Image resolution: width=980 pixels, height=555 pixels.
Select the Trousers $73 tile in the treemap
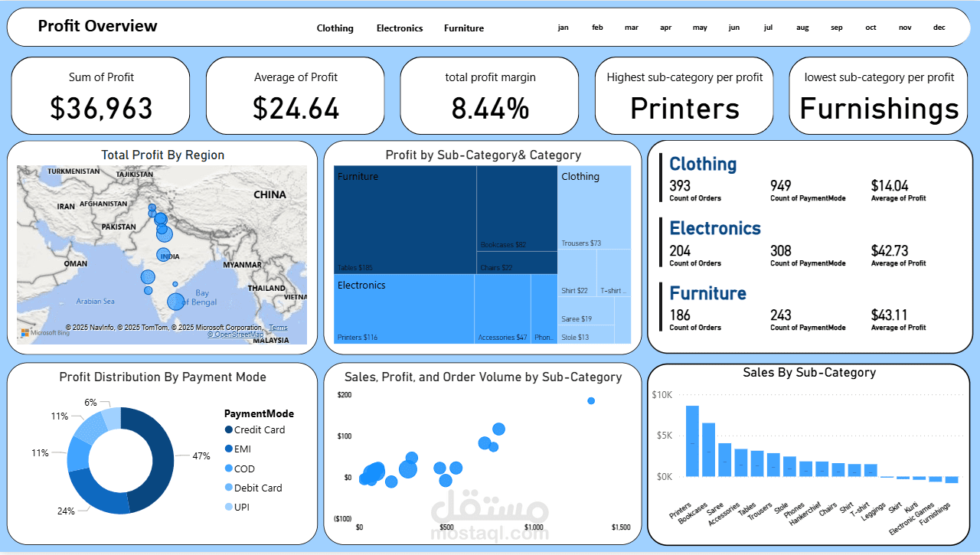[x=593, y=214]
